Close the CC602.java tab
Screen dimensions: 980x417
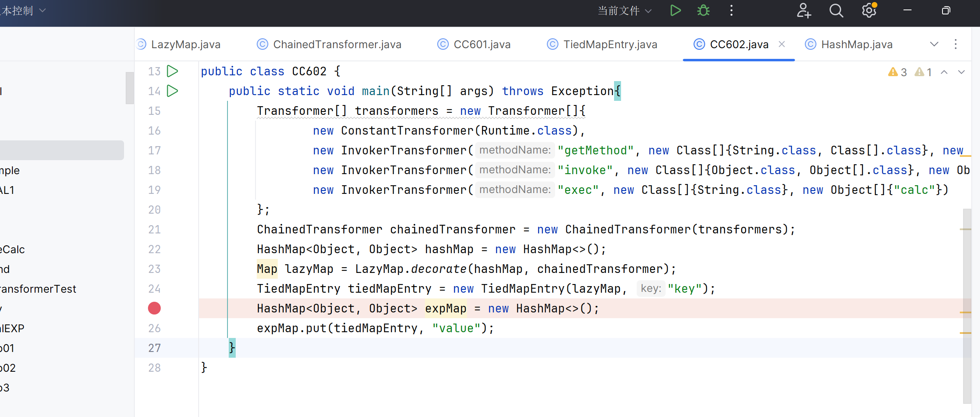coord(782,44)
